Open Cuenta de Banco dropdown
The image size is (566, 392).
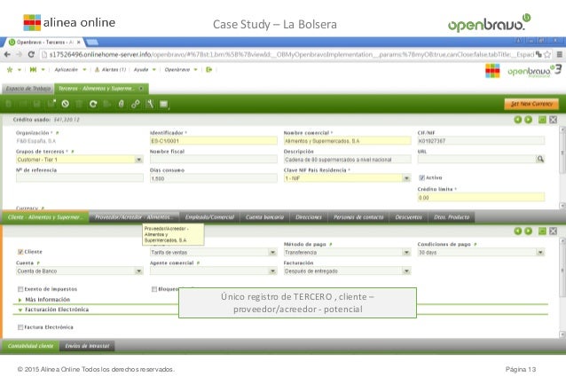coord(139,271)
